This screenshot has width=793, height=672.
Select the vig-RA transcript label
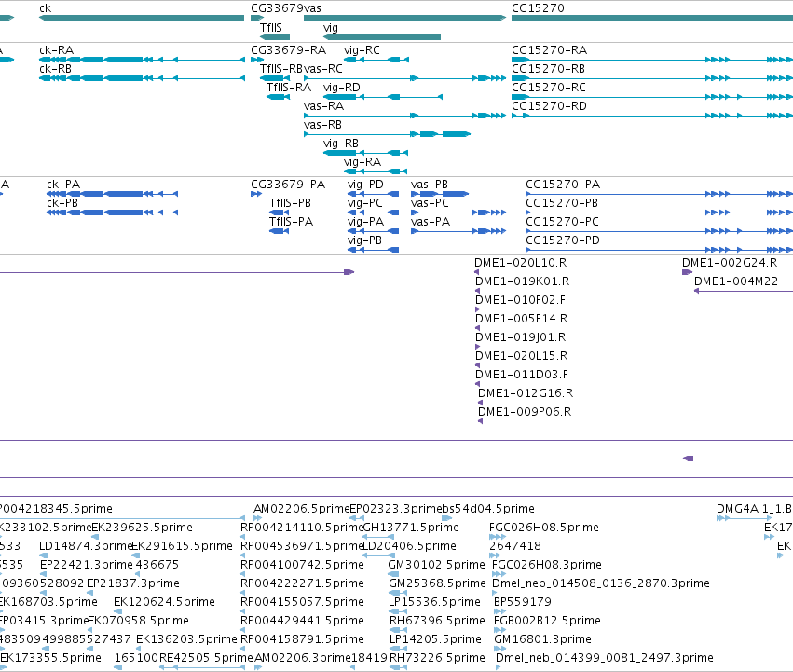coord(362,162)
